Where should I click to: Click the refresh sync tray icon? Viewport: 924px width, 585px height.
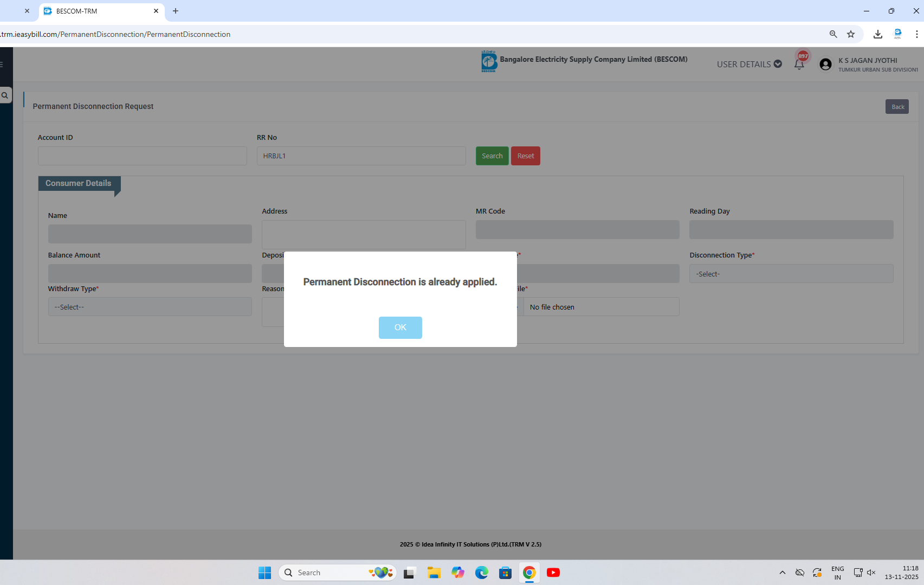817,573
